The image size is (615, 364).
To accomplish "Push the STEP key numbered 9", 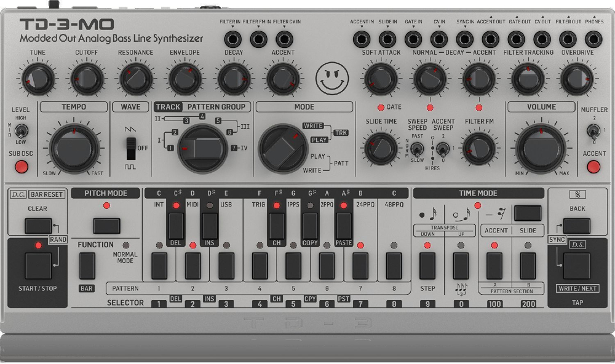I will tap(427, 266).
